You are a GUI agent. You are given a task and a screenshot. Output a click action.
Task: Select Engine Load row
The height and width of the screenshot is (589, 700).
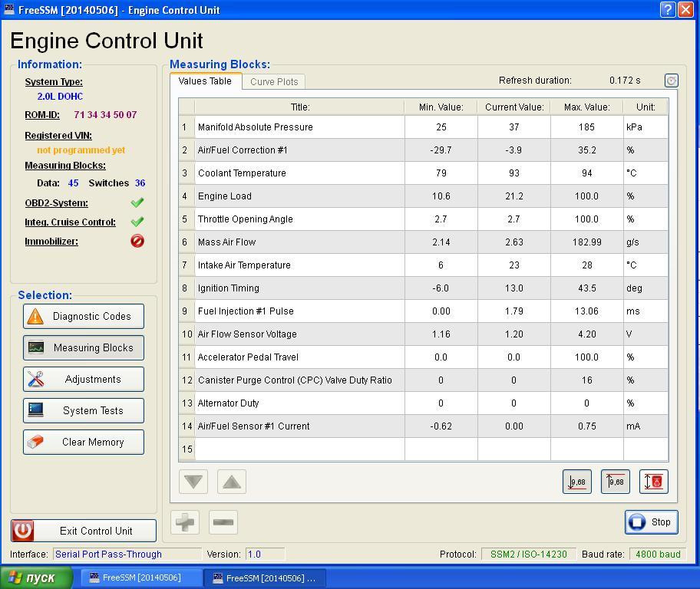point(423,196)
